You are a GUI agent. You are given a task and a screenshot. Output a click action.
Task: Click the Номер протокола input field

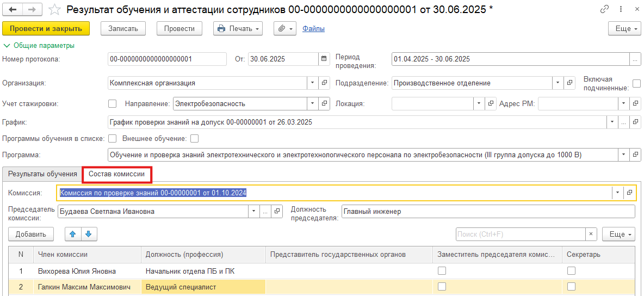tap(167, 59)
